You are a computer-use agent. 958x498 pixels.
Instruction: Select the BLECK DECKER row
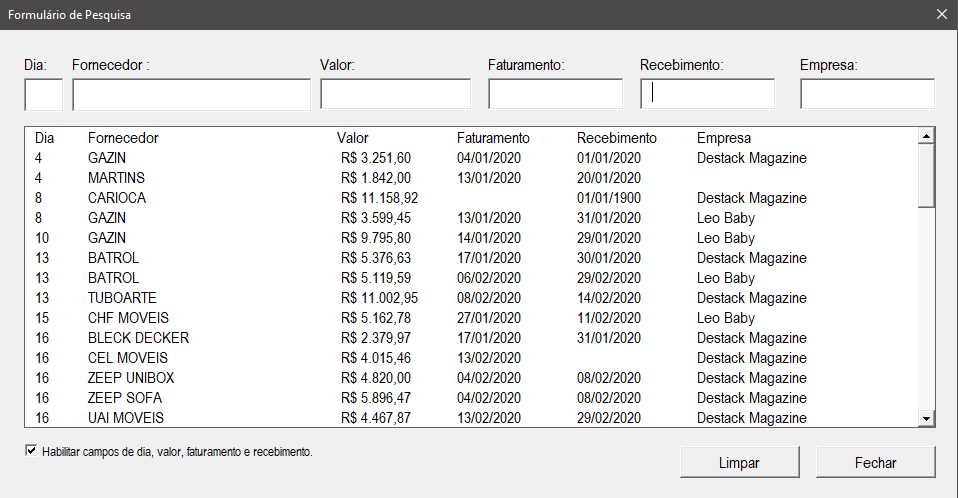pos(471,338)
